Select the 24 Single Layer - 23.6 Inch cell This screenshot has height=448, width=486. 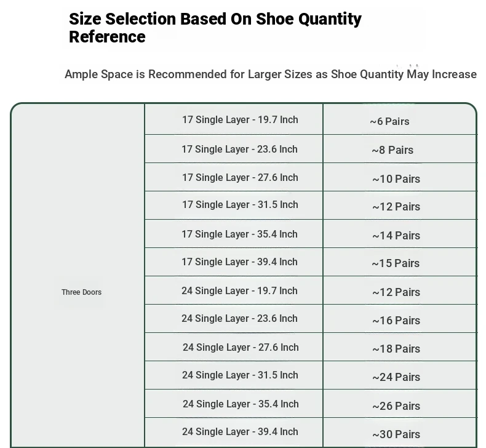tap(234, 319)
